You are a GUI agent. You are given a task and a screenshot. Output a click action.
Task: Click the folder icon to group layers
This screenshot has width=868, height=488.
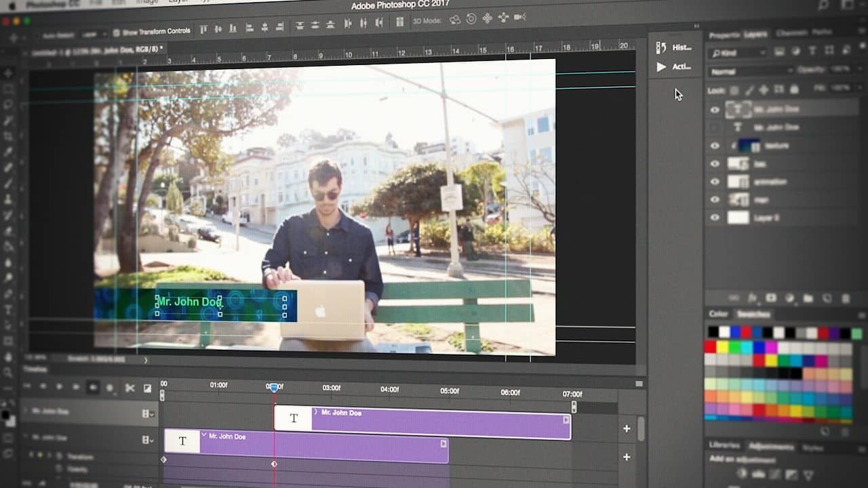[x=808, y=298]
